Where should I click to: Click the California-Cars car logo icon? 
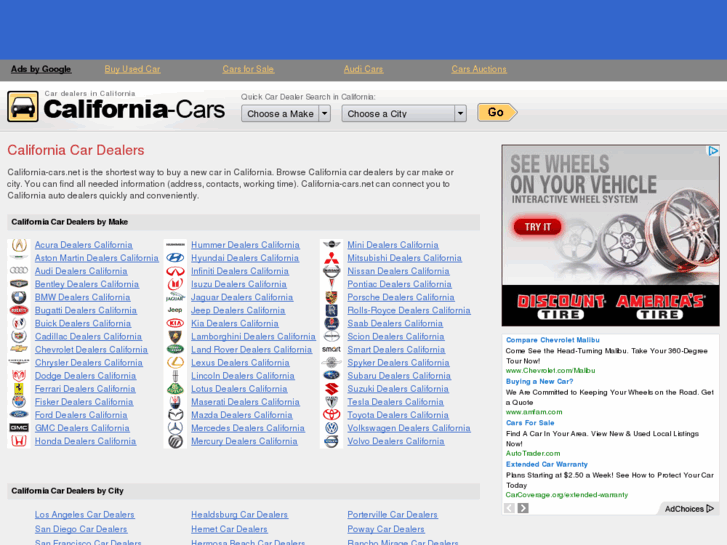pyautogui.click(x=23, y=107)
